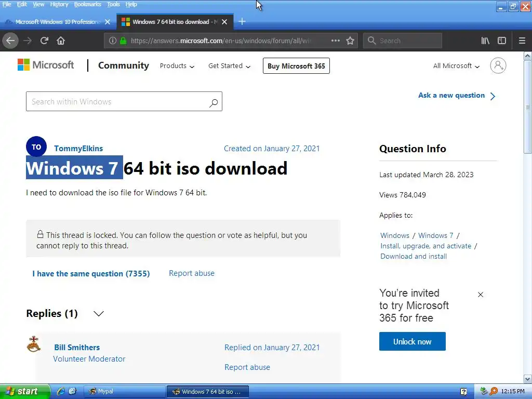Click the Unlock now button

[412, 341]
